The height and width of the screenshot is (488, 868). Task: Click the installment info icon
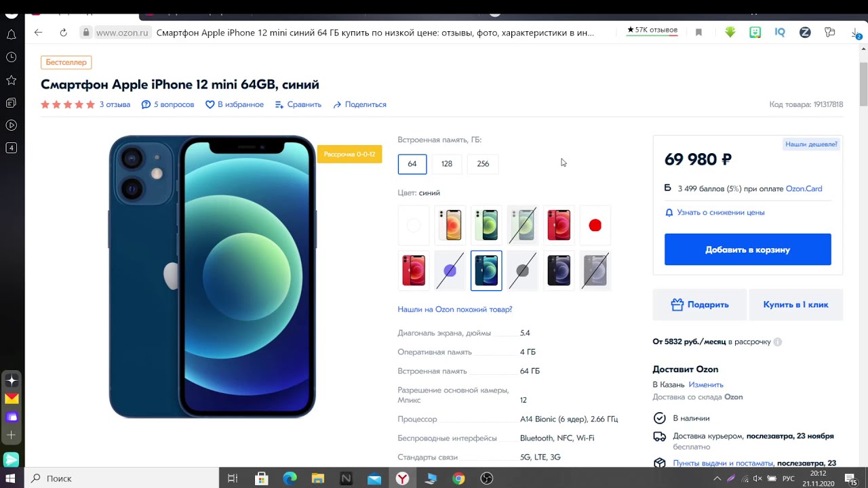(778, 342)
